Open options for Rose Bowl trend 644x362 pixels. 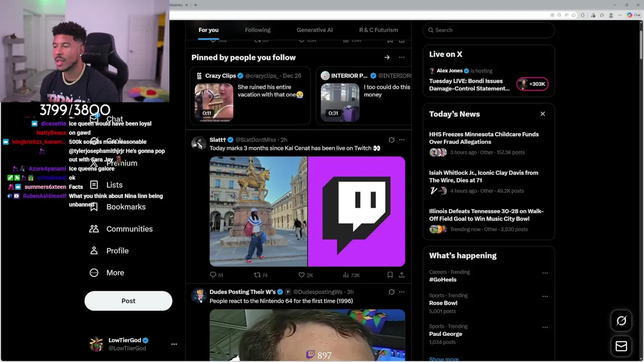(545, 297)
